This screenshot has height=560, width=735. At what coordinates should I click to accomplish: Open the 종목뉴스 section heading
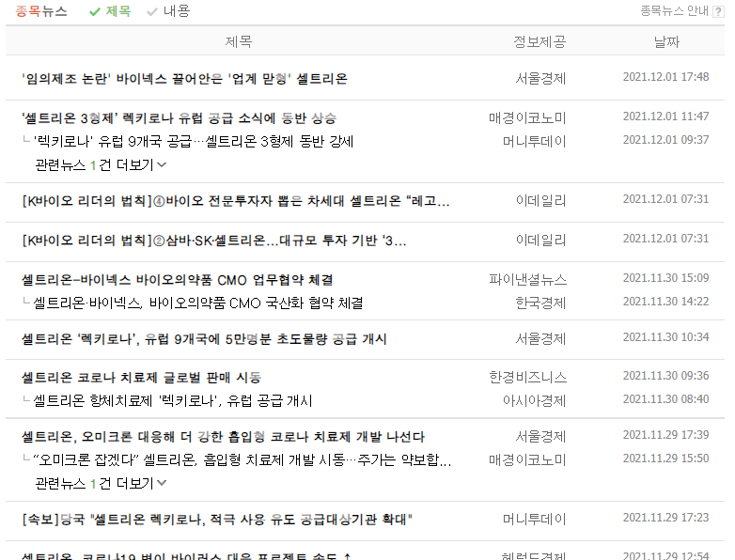[x=41, y=11]
